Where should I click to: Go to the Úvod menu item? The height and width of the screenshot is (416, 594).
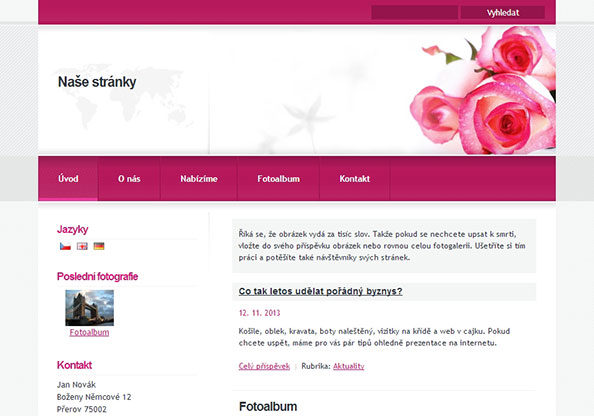68,178
